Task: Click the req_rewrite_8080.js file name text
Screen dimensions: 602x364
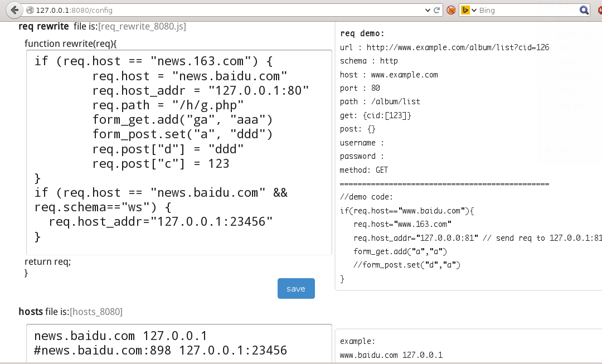Action: point(142,26)
